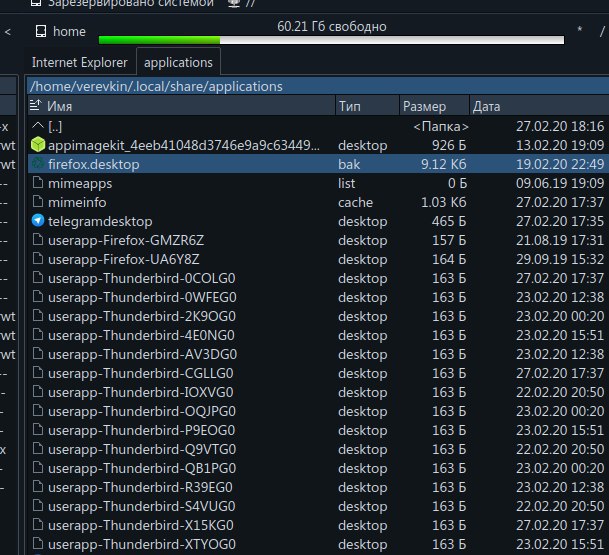
Task: Select userapp-Thunderbird-IOXVG0 file
Action: point(318,392)
